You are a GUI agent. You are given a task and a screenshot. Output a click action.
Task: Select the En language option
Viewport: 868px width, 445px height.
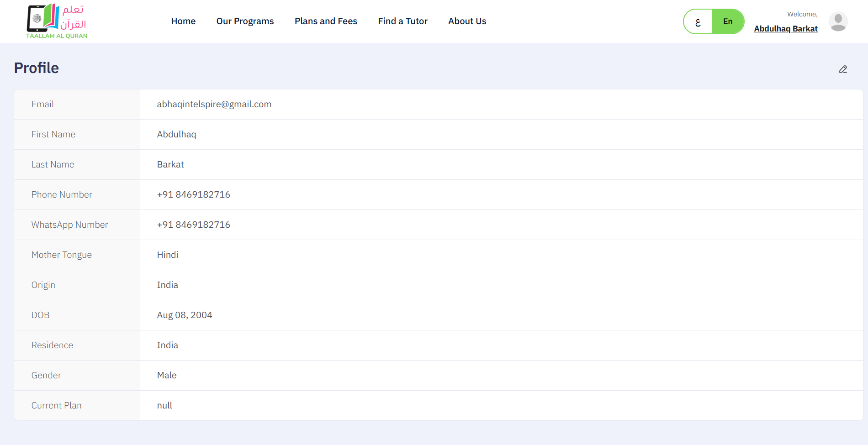pyautogui.click(x=727, y=21)
